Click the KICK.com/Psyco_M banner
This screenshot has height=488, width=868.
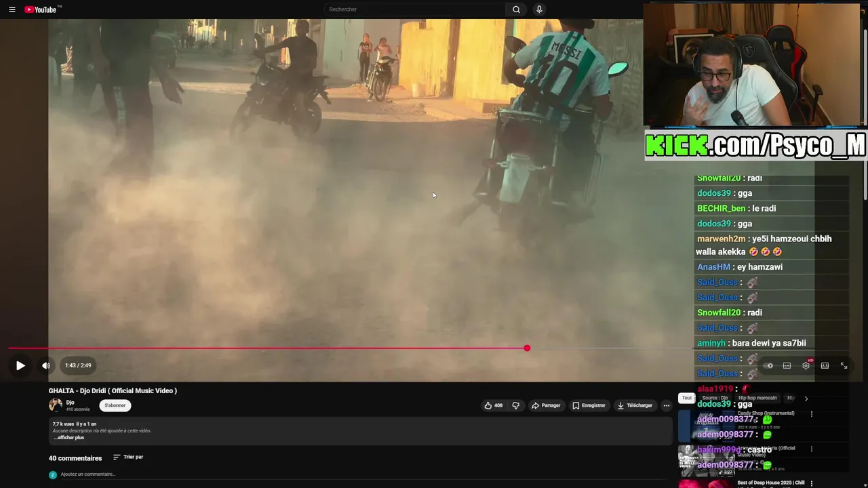[755, 146]
